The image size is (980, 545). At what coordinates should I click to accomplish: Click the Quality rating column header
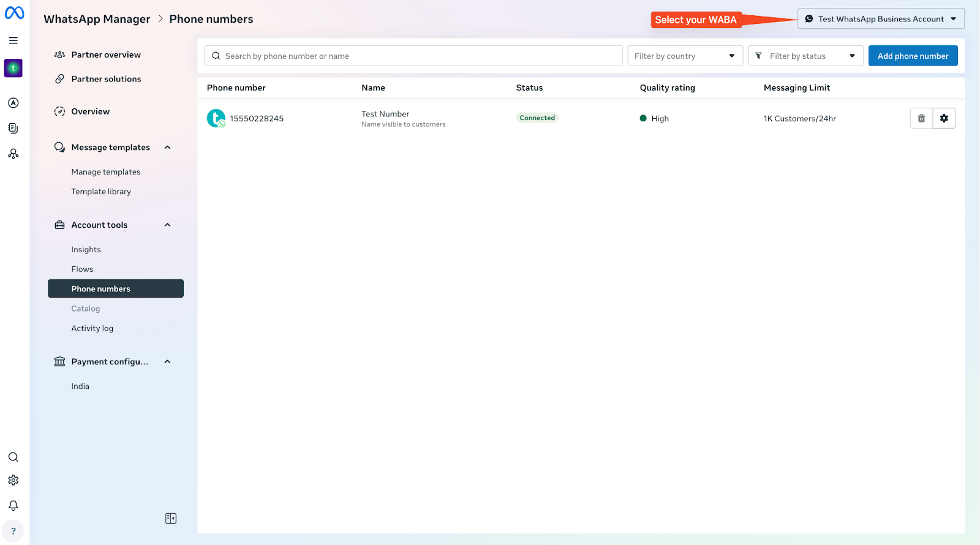667,88
